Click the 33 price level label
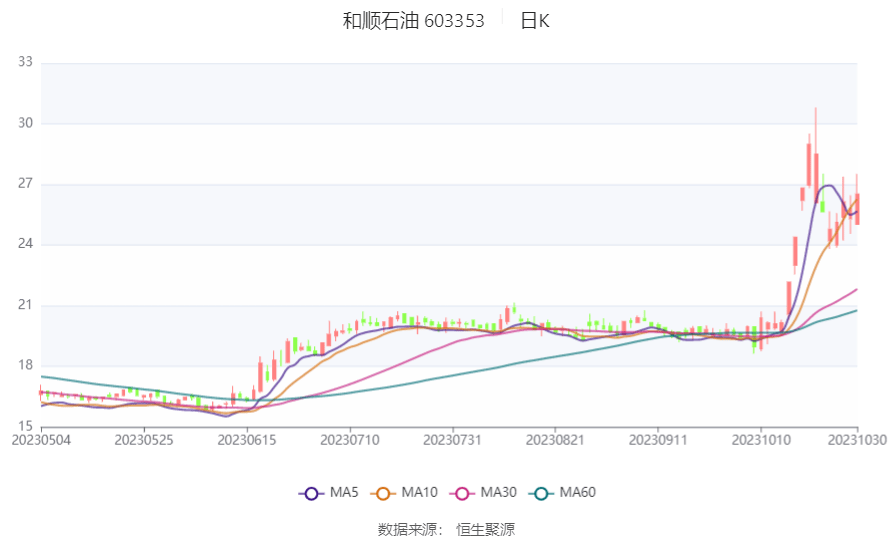 pos(25,62)
